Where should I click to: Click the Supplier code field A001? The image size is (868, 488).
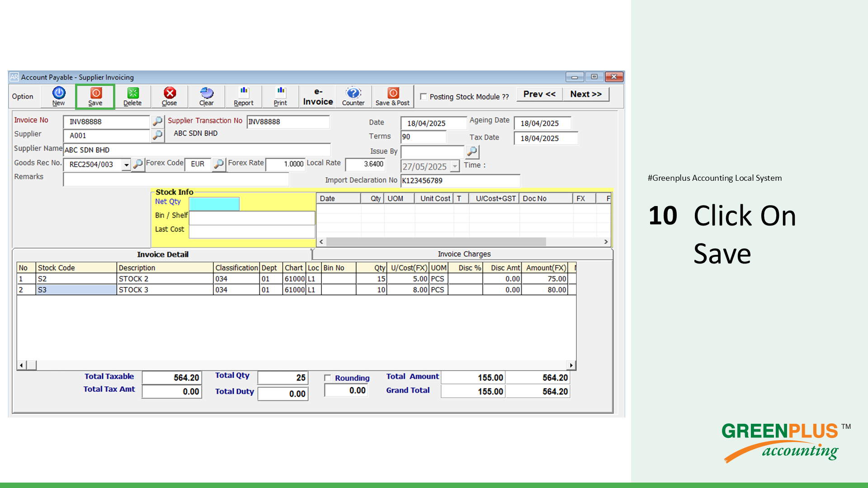click(x=106, y=136)
